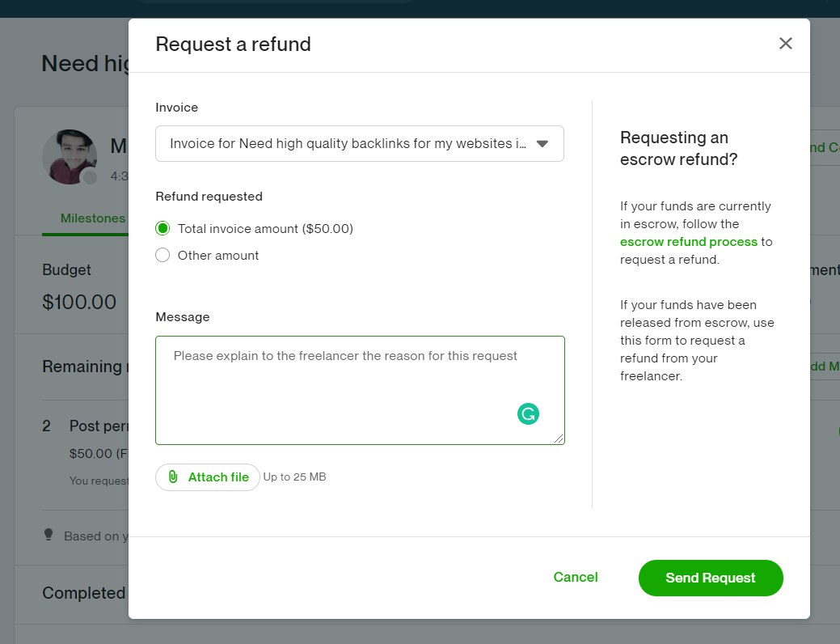The height and width of the screenshot is (644, 840).
Task: Click the $100.00 budget value
Action: [79, 302]
